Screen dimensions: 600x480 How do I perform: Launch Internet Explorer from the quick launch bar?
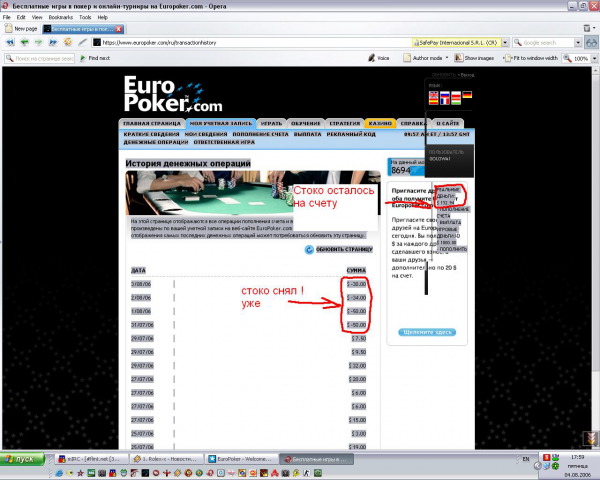(x=59, y=473)
